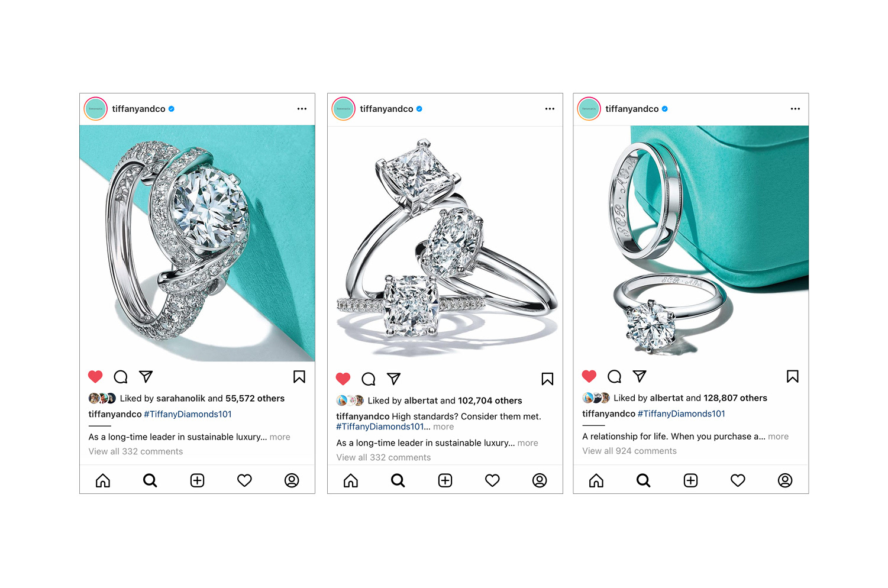Open tiffanyandco story avatar on first post

[96, 109]
